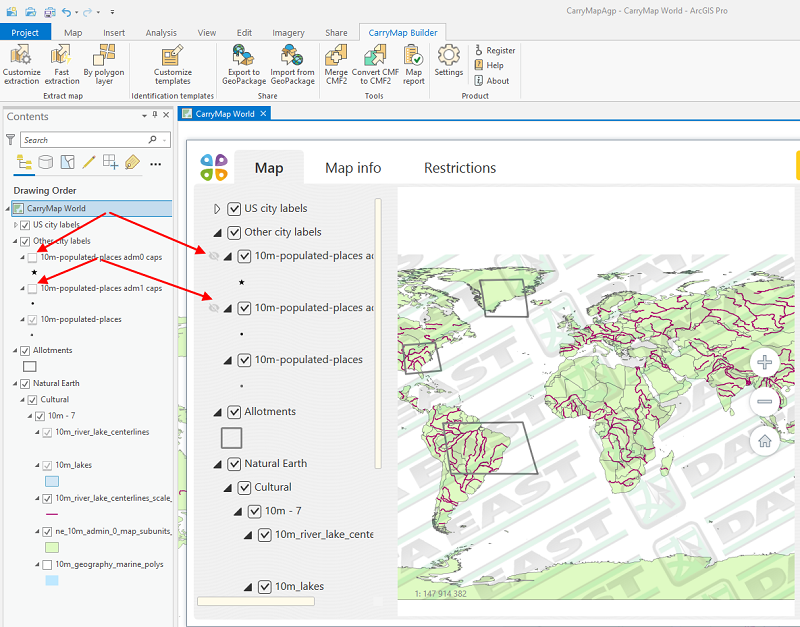Click the 10m_lakes blue symbol swatch
This screenshot has height=627, width=800.
tap(52, 481)
